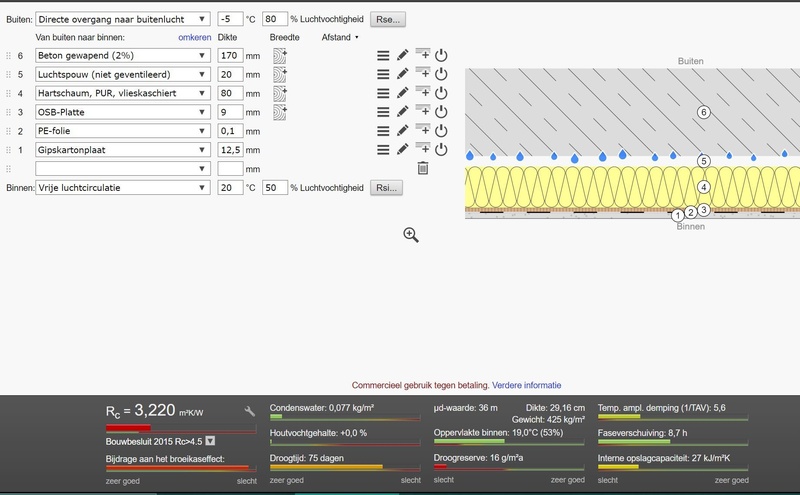The height and width of the screenshot is (495, 800).
Task: Edit the Hartschaum PUR layer
Action: click(403, 93)
